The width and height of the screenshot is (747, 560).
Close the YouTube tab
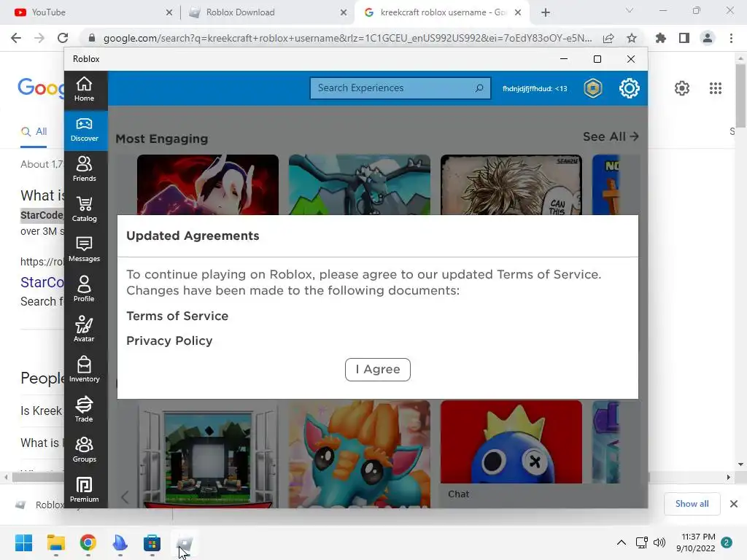pyautogui.click(x=169, y=13)
